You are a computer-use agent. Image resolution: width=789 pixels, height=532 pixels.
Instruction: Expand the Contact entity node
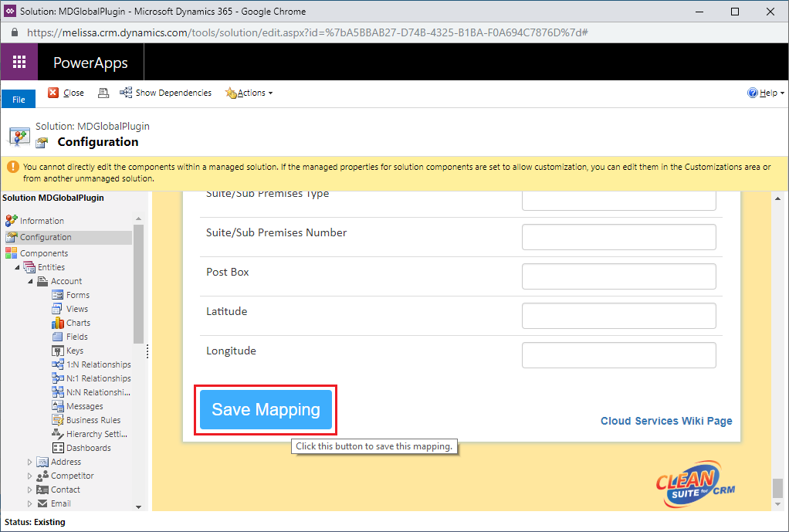click(x=29, y=490)
